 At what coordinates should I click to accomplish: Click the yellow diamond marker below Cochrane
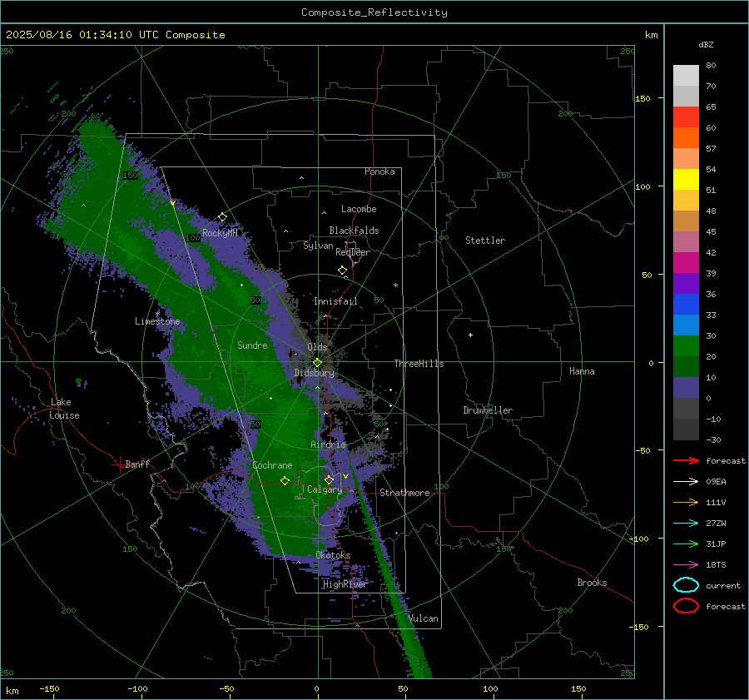285,480
